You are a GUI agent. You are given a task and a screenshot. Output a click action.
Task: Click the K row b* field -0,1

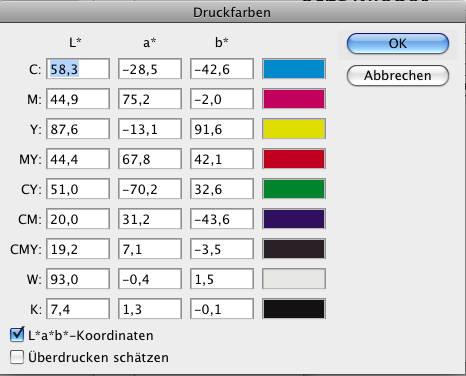[x=222, y=309]
